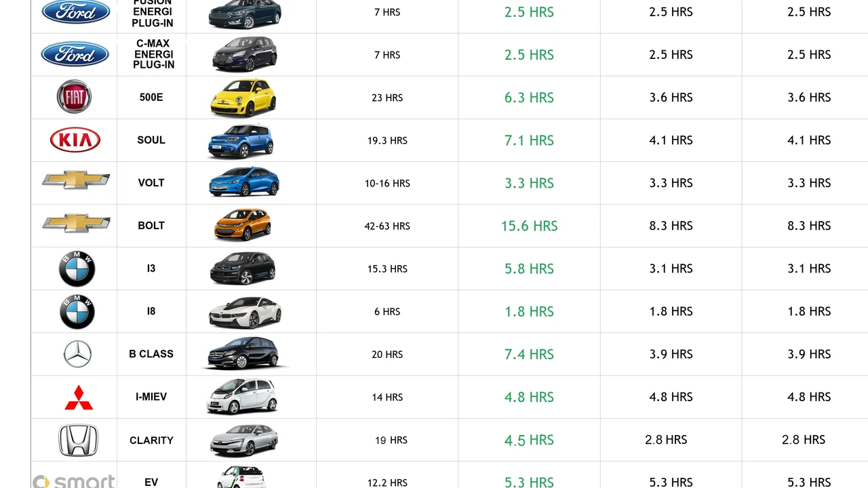Click the green '3.3 HRS' value
The height and width of the screenshot is (488, 868).
[529, 183]
